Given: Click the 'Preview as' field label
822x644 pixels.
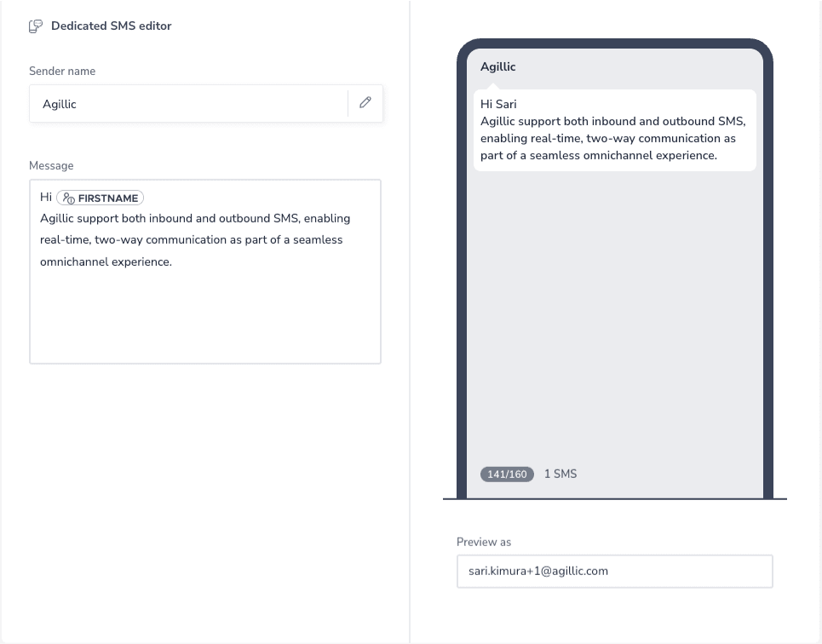Looking at the screenshot, I should 482,542.
